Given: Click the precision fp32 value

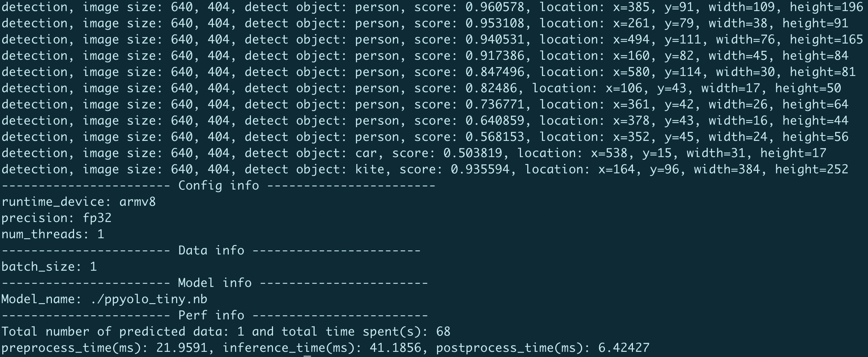Looking at the screenshot, I should click(x=97, y=218).
